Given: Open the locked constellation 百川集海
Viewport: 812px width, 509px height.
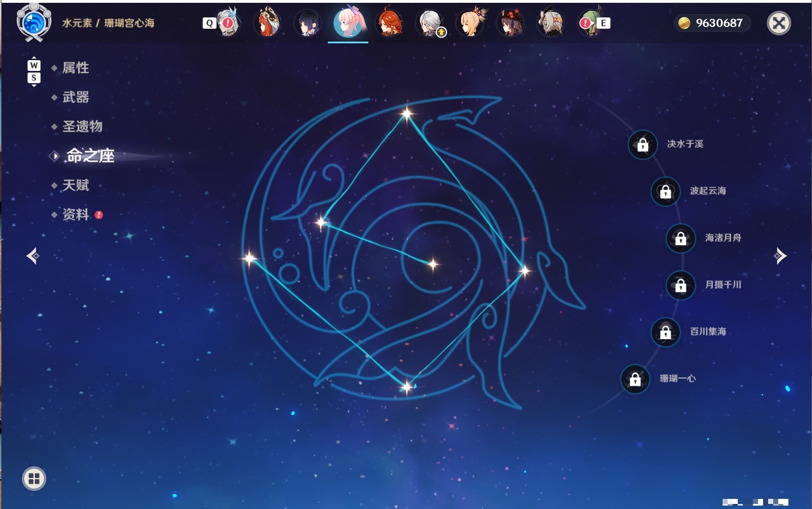Looking at the screenshot, I should click(666, 332).
